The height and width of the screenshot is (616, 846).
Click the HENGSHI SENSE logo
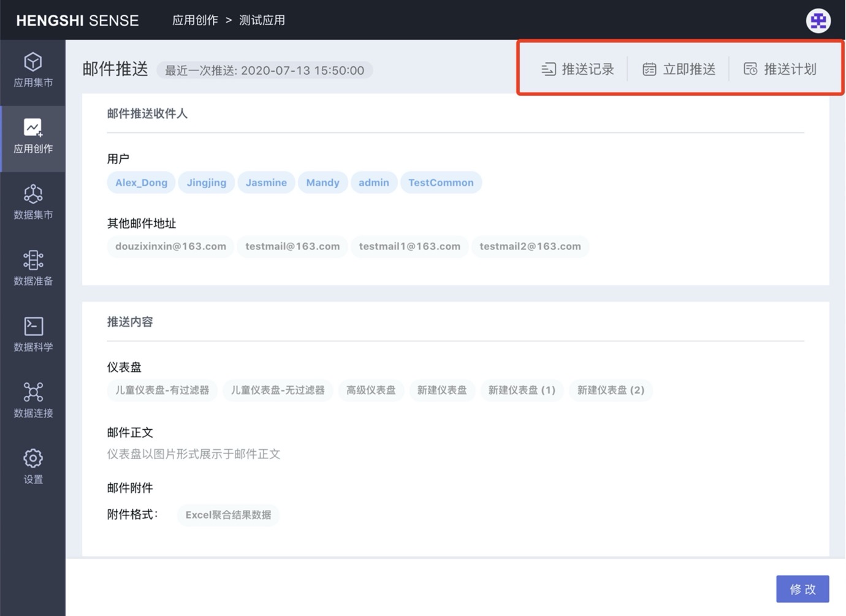click(77, 21)
